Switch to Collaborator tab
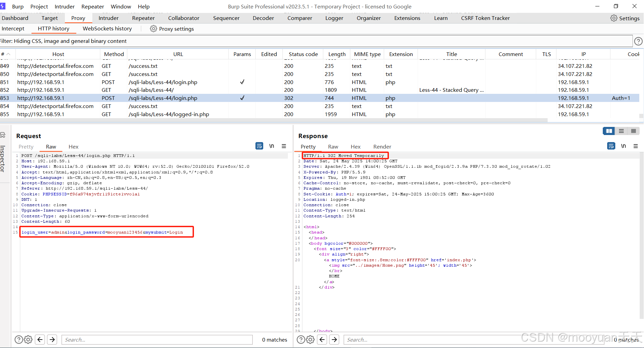This screenshot has height=348, width=644. coord(184,18)
